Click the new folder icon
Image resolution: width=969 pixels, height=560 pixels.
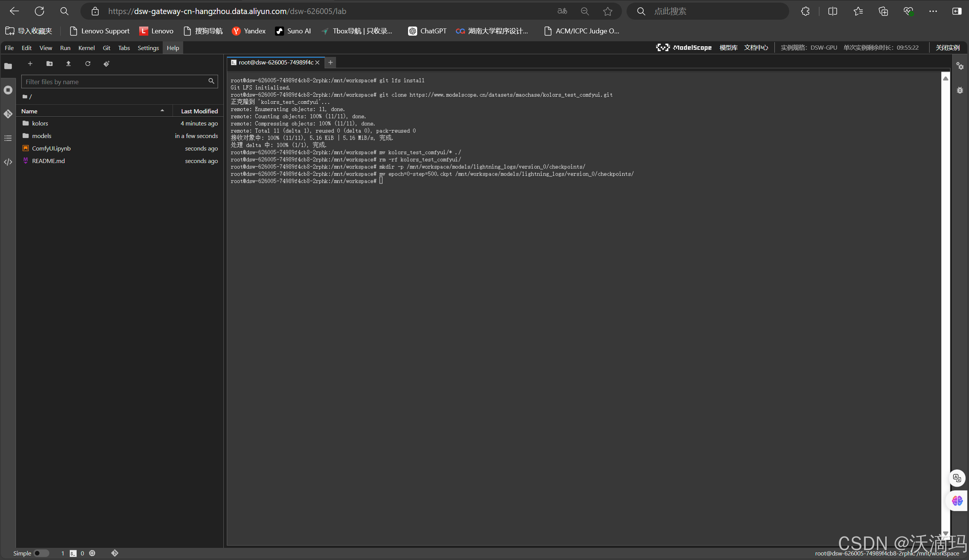tap(49, 64)
